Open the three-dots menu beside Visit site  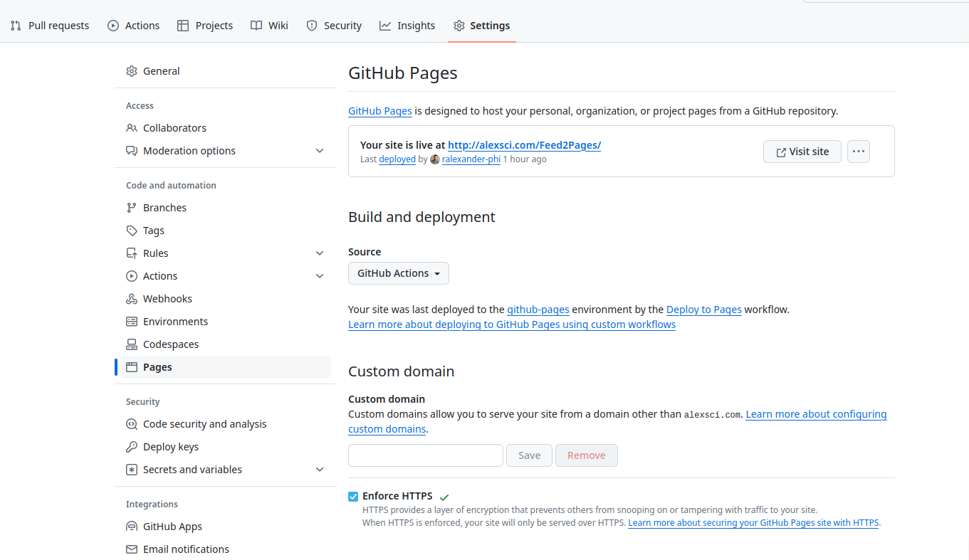(859, 152)
